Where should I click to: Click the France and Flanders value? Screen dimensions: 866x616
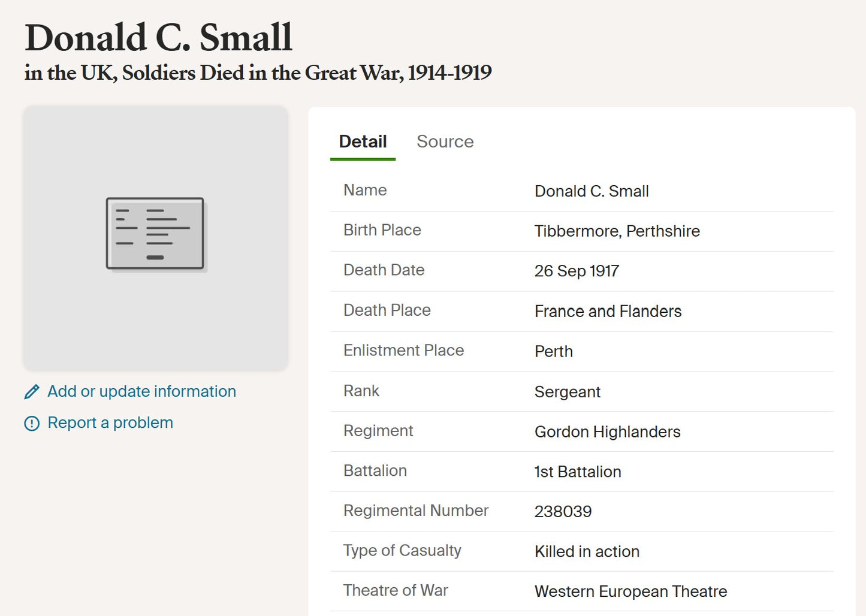(x=608, y=311)
